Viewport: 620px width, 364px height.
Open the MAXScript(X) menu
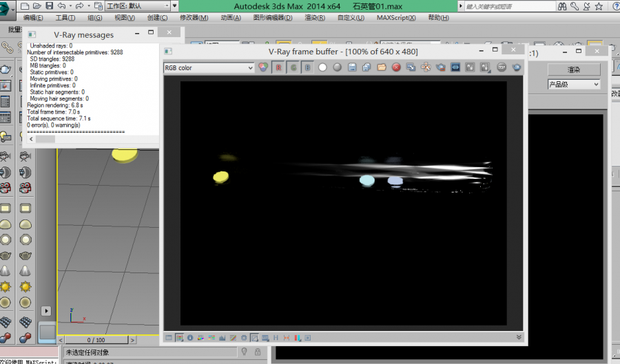tap(395, 18)
